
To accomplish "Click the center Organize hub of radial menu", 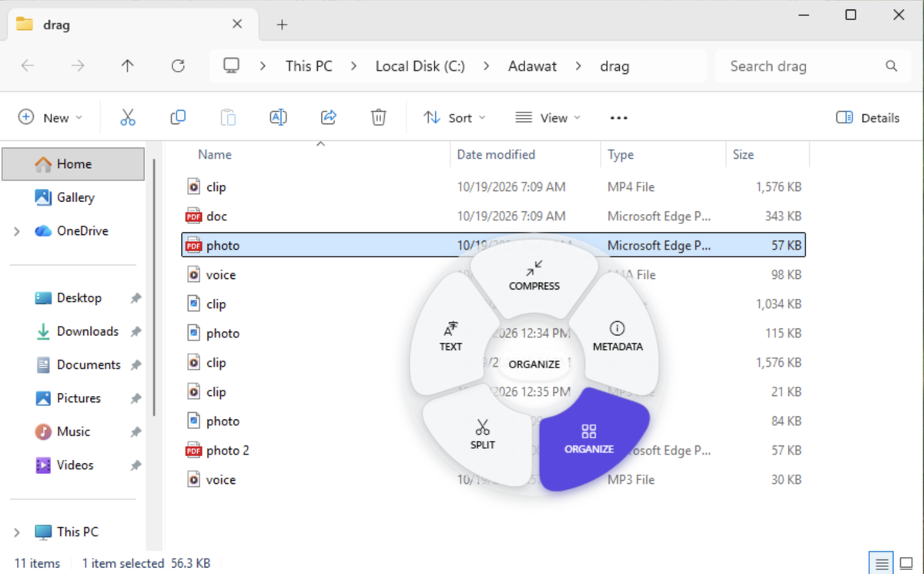I will click(534, 364).
